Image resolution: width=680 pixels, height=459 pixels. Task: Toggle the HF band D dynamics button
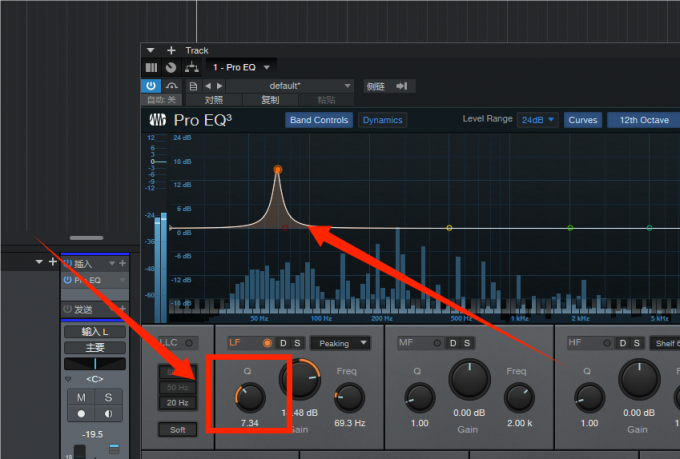point(623,343)
